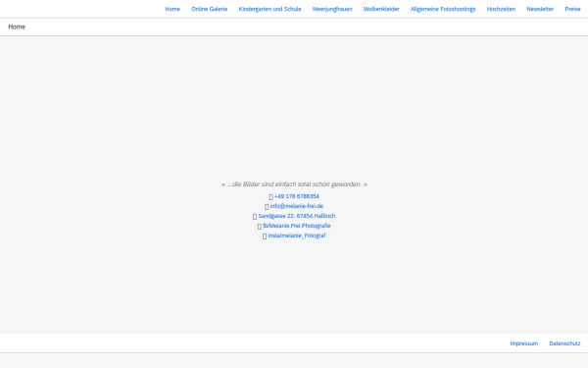
Task: Click the map marker icon beside the address
Action: point(255,216)
